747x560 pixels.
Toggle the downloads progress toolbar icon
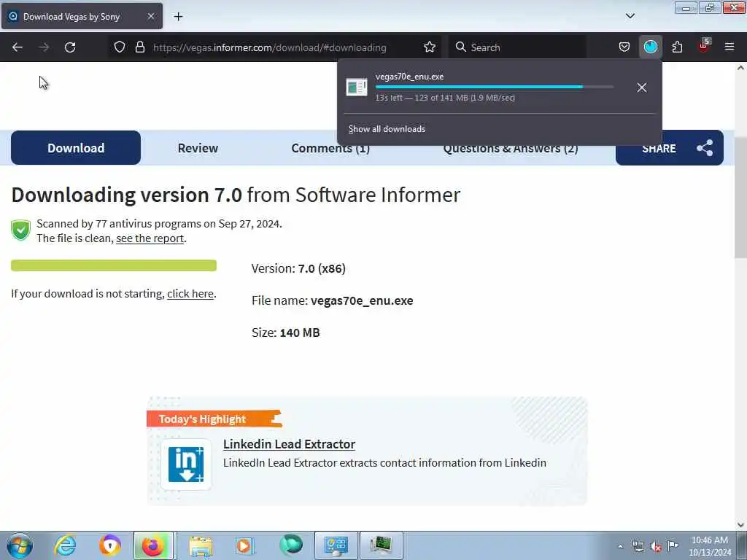click(650, 47)
